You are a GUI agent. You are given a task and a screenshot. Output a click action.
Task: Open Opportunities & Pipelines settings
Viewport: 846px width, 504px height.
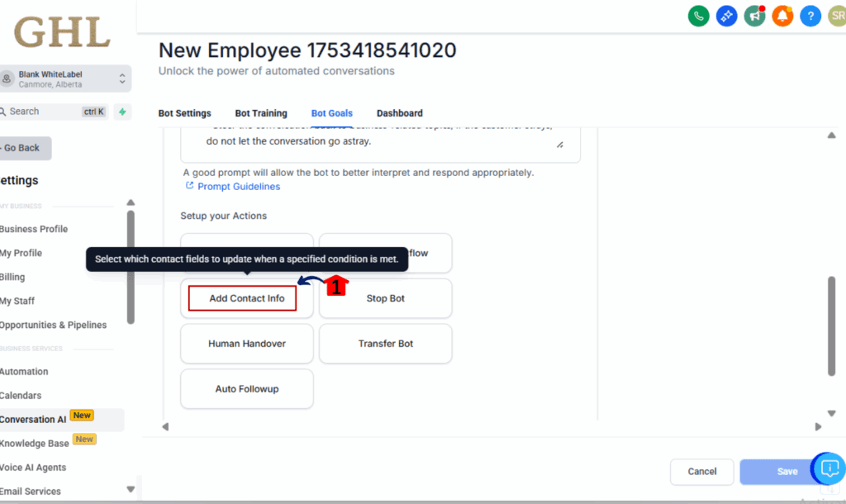(53, 325)
